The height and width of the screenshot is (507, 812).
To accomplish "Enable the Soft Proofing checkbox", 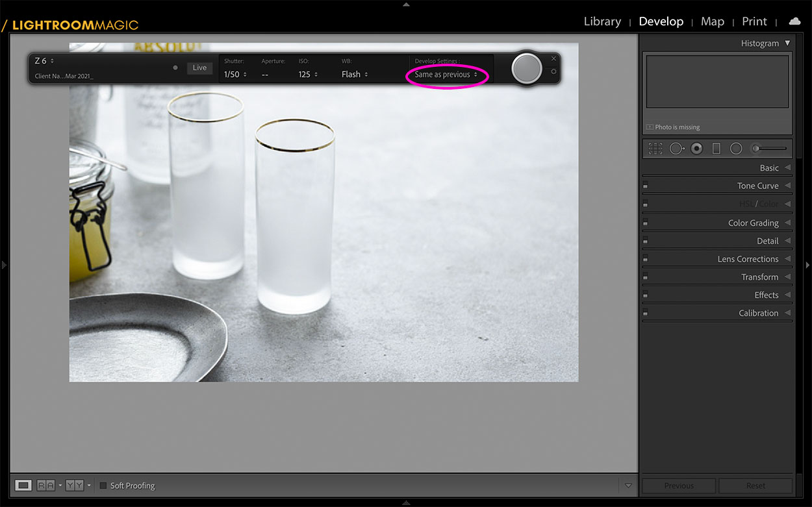I will click(103, 486).
